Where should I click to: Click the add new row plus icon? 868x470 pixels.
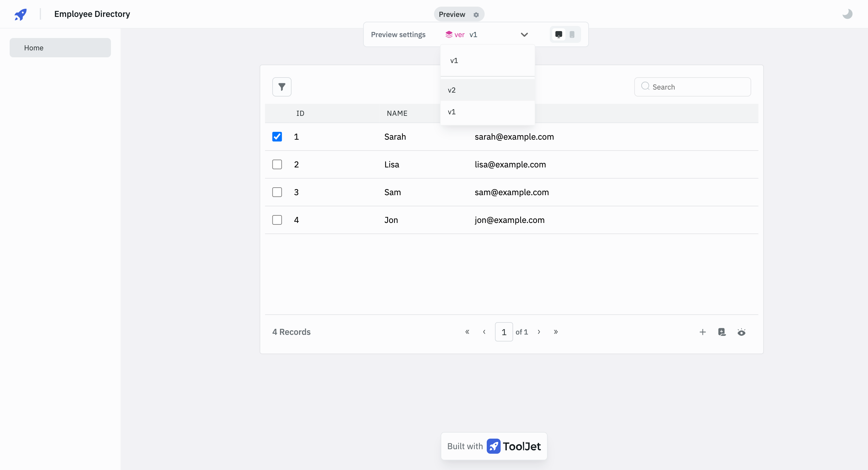point(702,332)
